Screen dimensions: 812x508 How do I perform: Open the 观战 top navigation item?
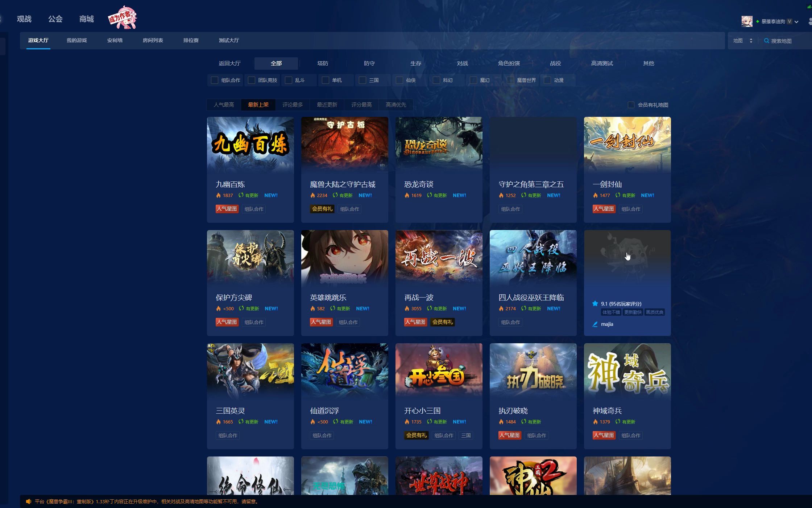coord(24,19)
